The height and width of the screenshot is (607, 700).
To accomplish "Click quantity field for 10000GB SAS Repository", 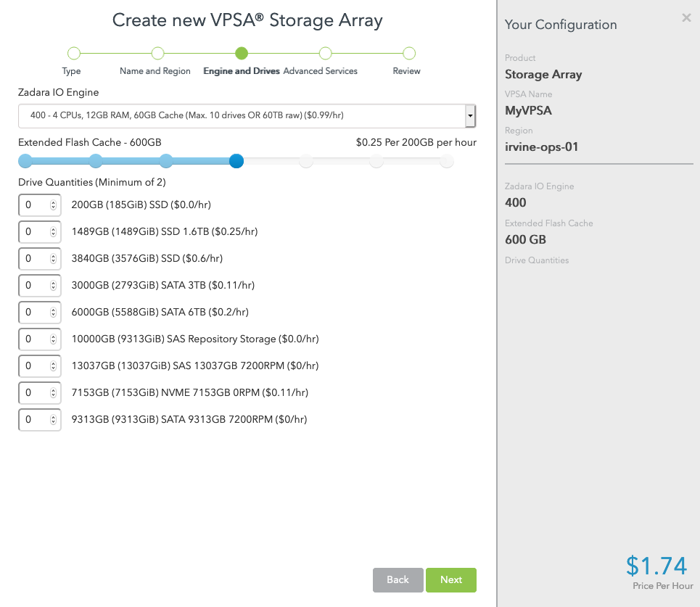I will pos(39,339).
